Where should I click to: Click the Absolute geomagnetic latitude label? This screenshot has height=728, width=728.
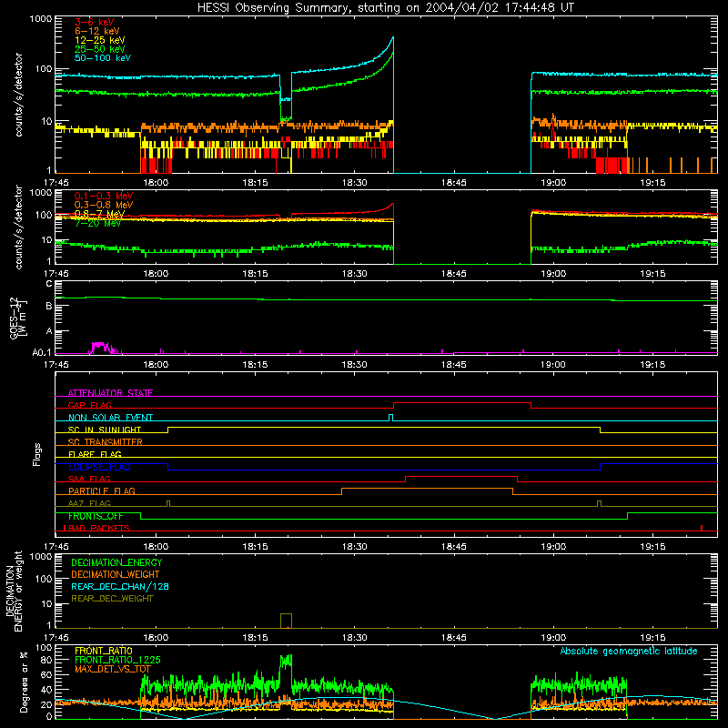[629, 651]
